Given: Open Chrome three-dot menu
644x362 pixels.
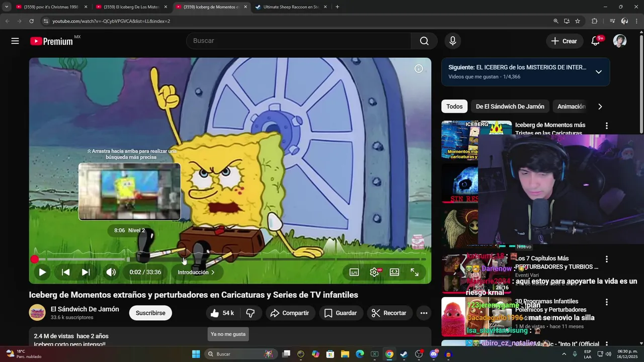Looking at the screenshot, I should tap(637, 21).
